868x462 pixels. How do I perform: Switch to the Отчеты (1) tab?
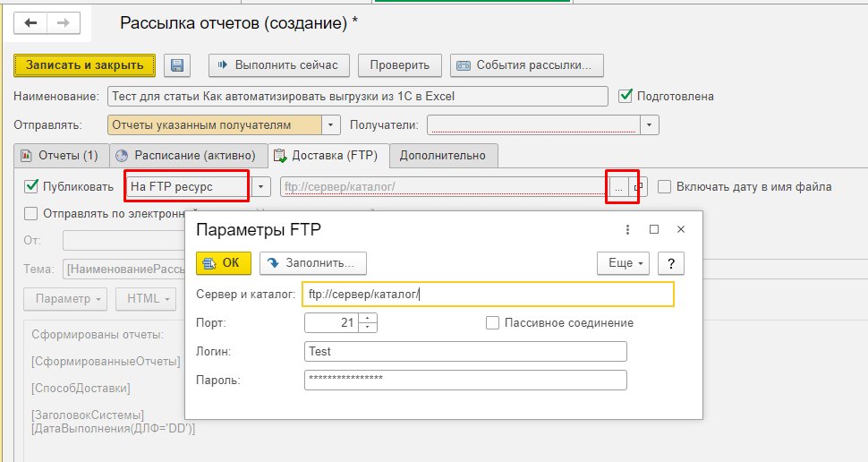point(61,156)
